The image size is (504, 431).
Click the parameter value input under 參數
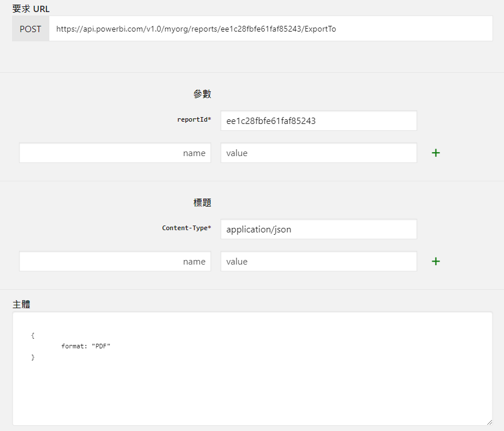(x=319, y=153)
